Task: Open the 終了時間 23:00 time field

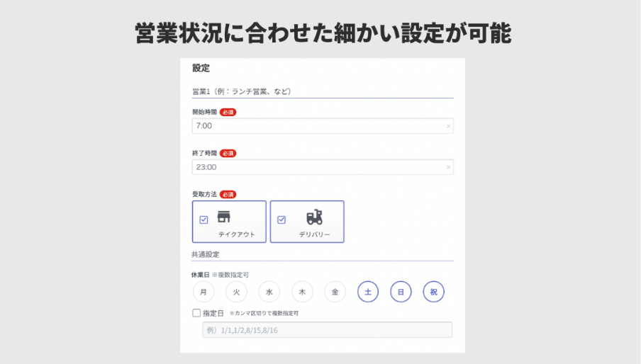Action: 323,167
